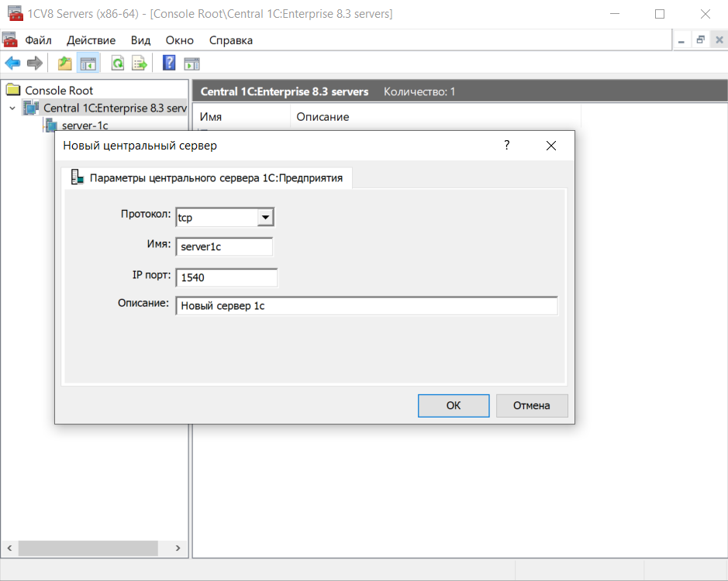Restore the inner console child window
Image resolution: width=728 pixels, height=581 pixels.
pyautogui.click(x=700, y=40)
